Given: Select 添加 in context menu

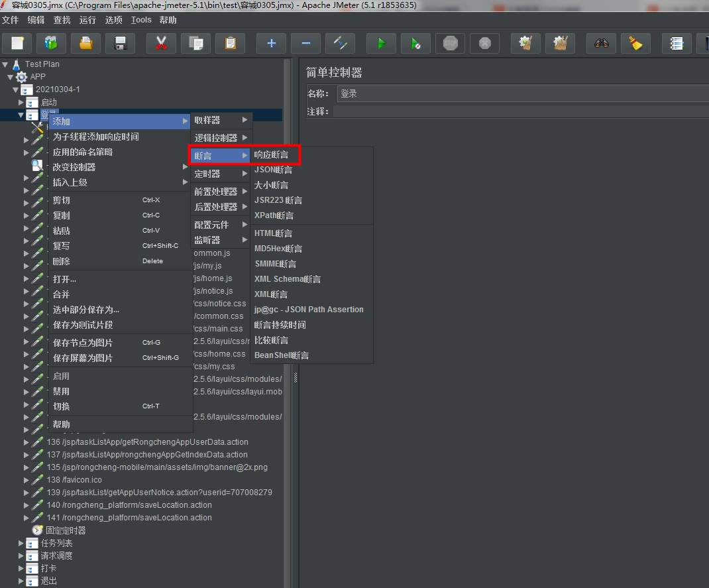Looking at the screenshot, I should tap(120, 121).
